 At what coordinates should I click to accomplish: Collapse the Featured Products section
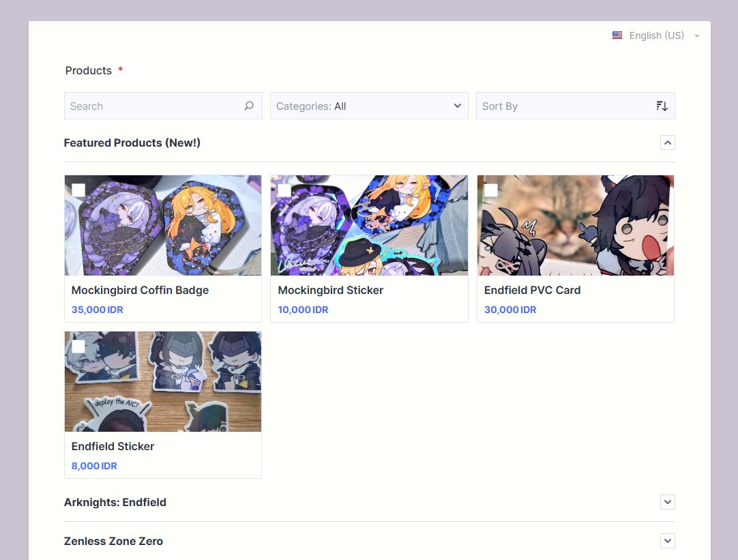click(x=667, y=143)
